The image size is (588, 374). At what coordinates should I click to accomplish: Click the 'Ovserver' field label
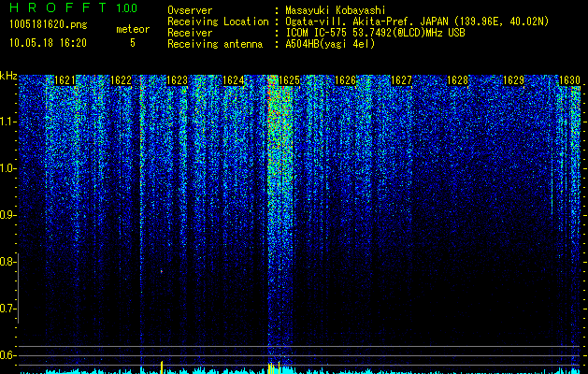click(x=190, y=10)
